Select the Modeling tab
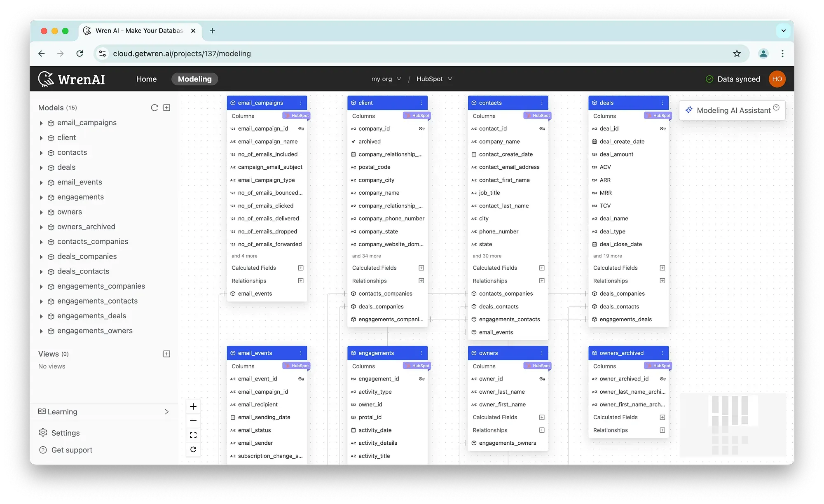 click(194, 79)
